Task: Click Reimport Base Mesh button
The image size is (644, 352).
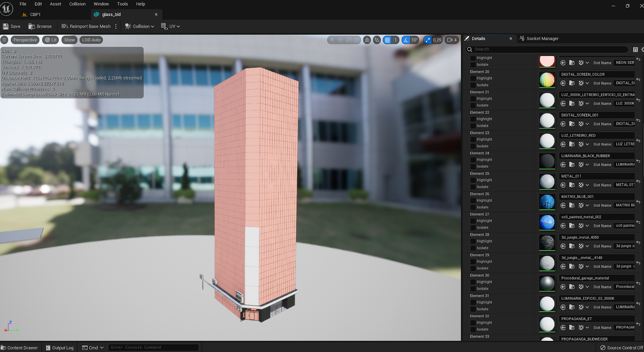Action: pyautogui.click(x=86, y=26)
